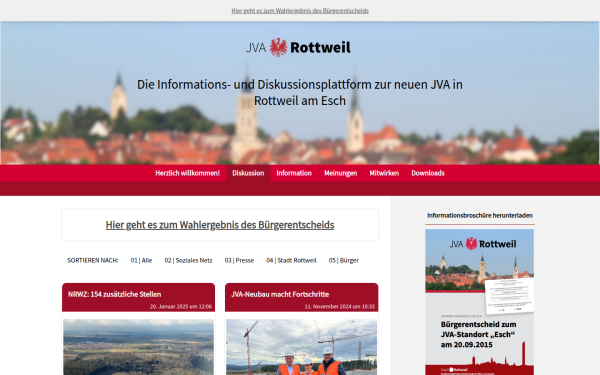Click the aerial landscape photo thumbnail
The image size is (600, 375).
(139, 347)
